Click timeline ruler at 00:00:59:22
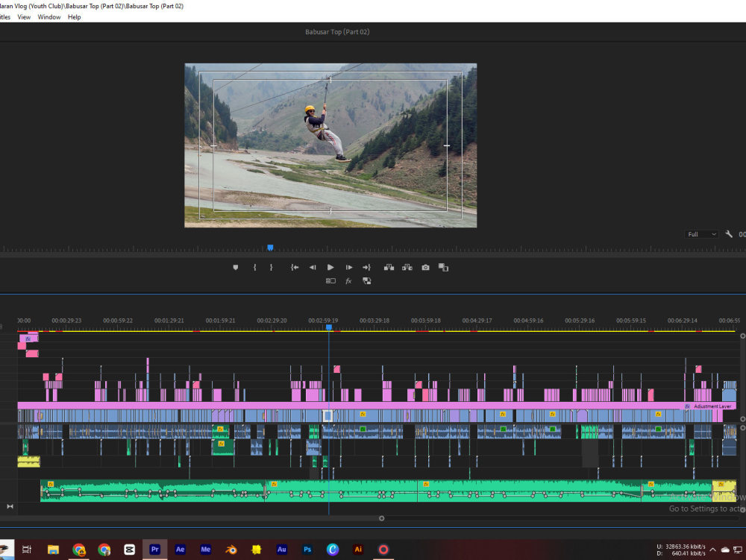This screenshot has width=746, height=560. [118, 321]
